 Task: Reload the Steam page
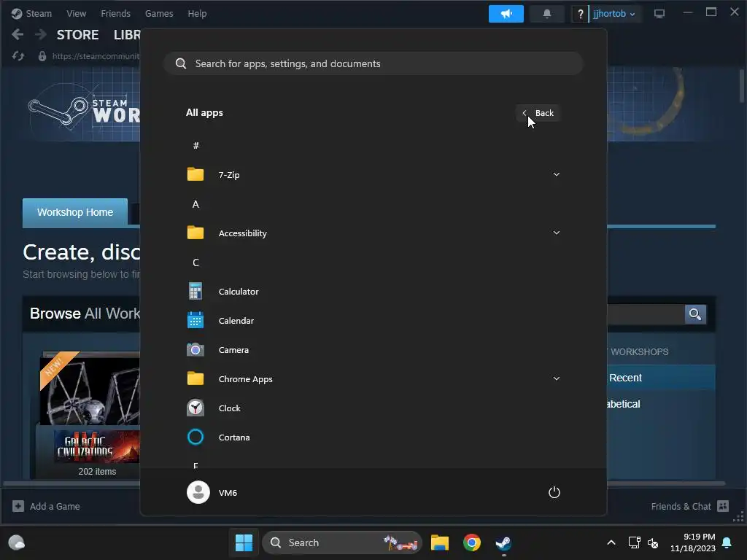[x=18, y=56]
